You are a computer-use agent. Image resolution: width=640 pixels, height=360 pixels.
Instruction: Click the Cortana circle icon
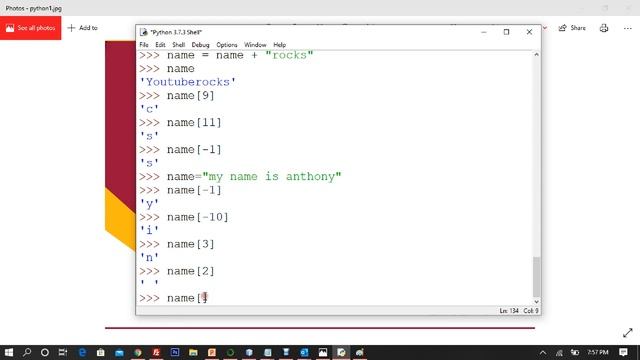(45, 352)
